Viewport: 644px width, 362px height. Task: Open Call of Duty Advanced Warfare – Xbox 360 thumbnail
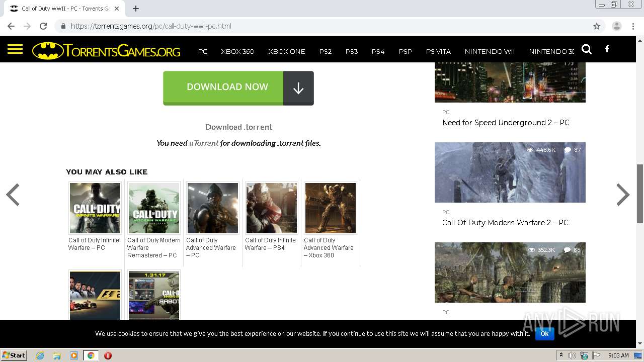coord(331,208)
